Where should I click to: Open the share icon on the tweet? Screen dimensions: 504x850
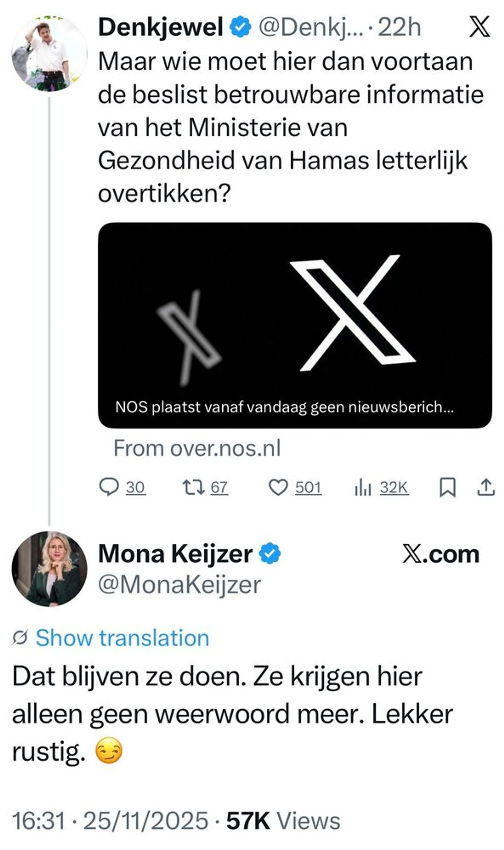pyautogui.click(x=487, y=487)
